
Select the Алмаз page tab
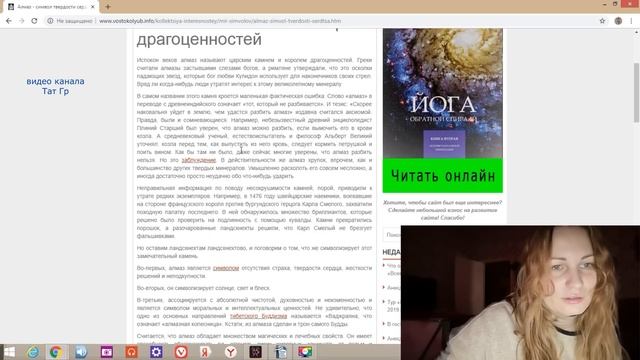(x=51, y=7)
